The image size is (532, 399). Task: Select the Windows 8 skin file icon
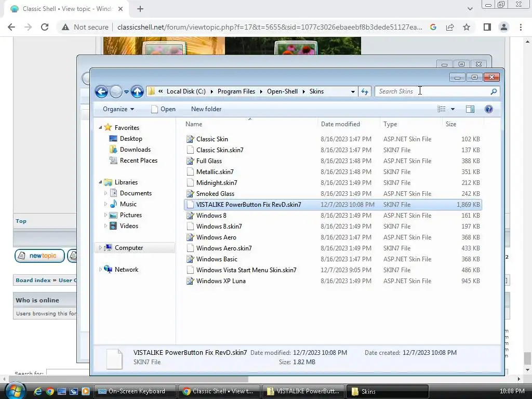point(190,216)
